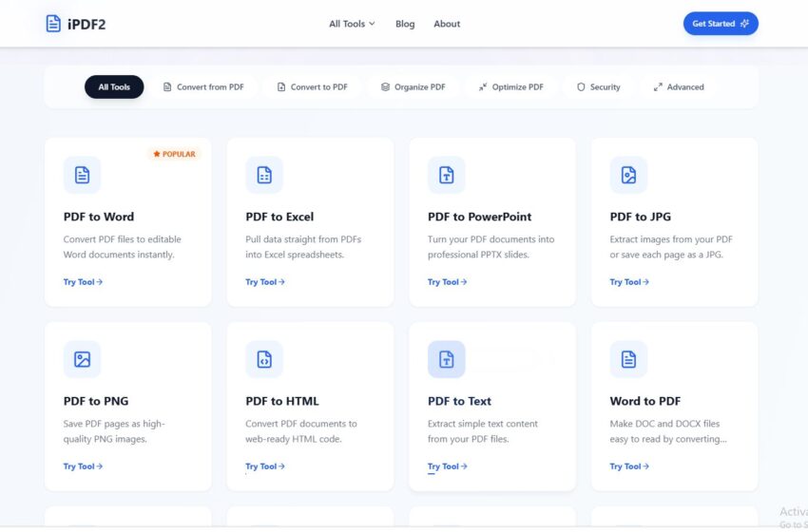Click 'Pull data straight from PDFs' description
808x532 pixels.
(303, 239)
